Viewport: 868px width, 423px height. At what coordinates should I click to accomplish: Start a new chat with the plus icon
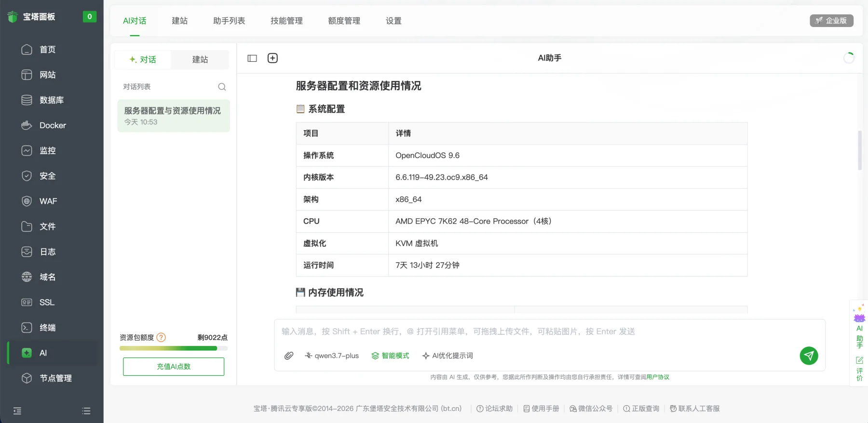point(272,58)
